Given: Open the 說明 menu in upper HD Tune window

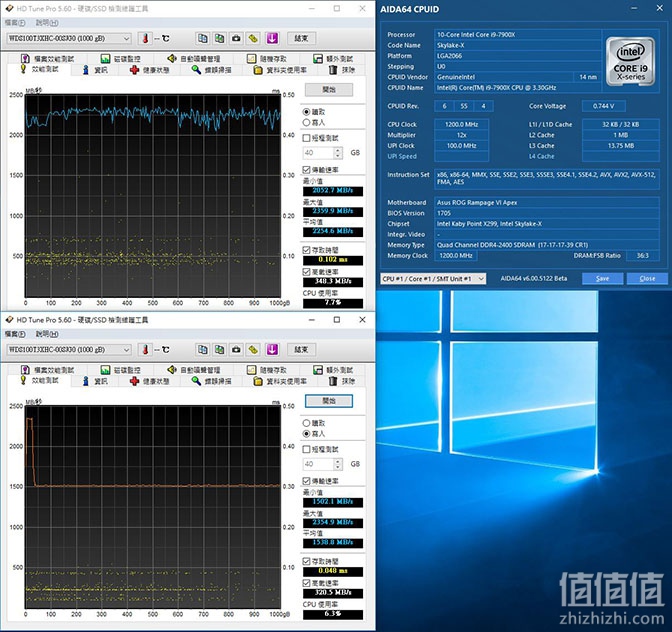Looking at the screenshot, I should pos(47,23).
